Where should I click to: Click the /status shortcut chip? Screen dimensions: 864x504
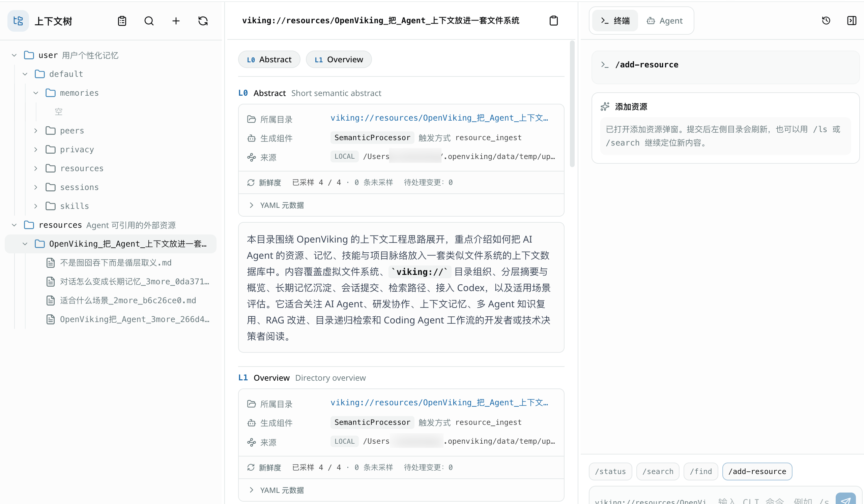click(610, 471)
